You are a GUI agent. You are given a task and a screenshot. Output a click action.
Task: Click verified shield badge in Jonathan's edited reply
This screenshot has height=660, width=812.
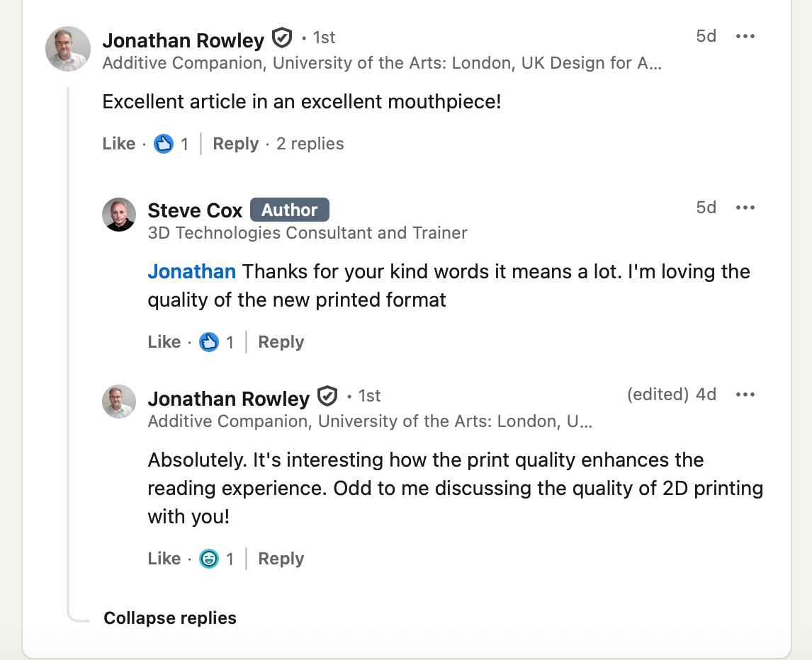click(327, 397)
